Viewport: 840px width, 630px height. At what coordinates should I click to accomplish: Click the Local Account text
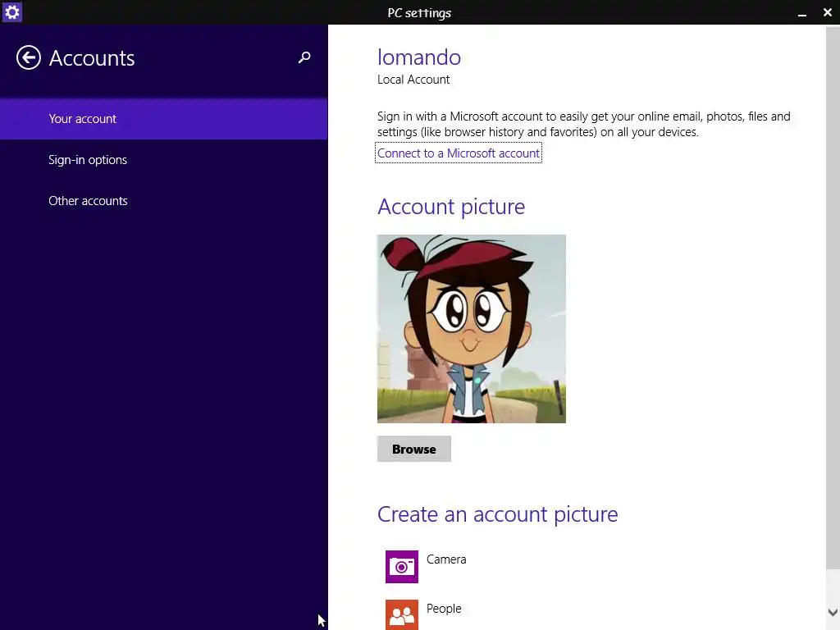[413, 80]
